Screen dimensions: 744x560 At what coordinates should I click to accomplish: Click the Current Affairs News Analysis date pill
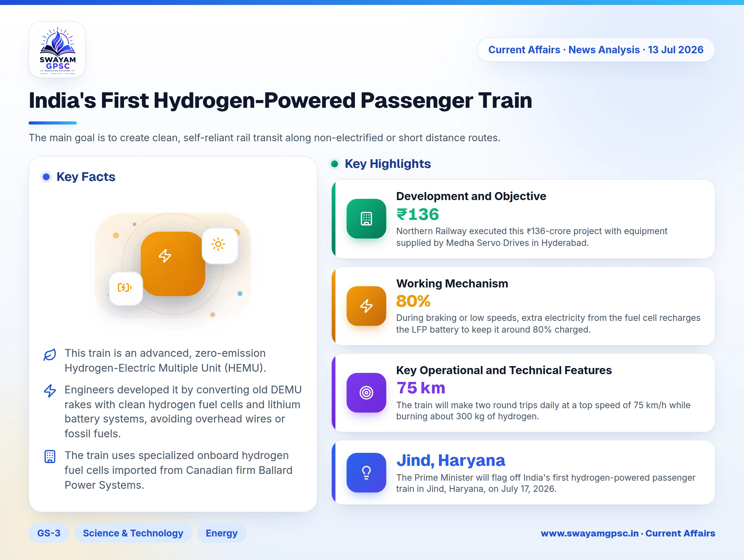(596, 50)
